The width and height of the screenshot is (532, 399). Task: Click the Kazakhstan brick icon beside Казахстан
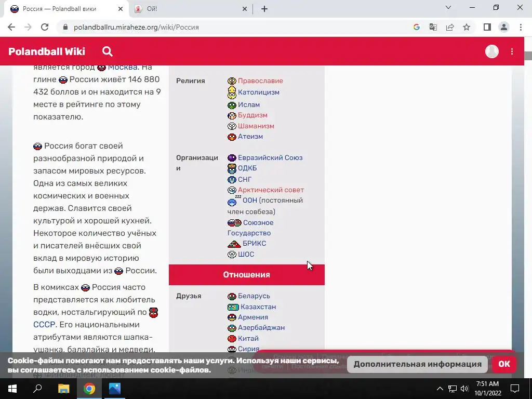point(233,307)
